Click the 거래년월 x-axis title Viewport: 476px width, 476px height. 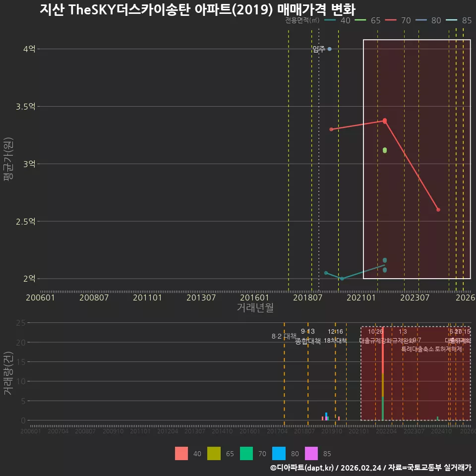(255, 307)
